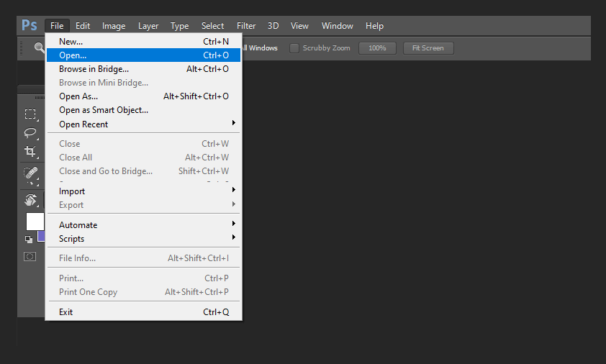Choose Browse in Mini Bridge...
606x364 pixels.
pos(143,83)
